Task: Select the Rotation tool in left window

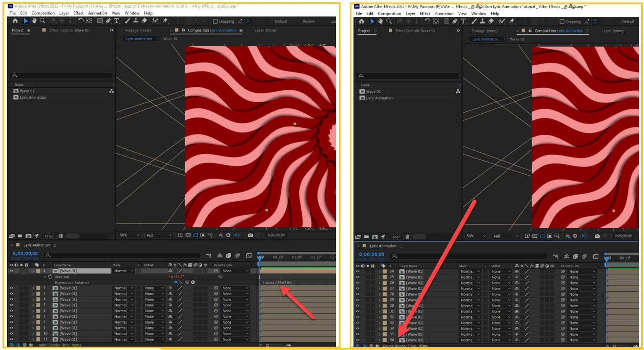Action: pyautogui.click(x=80, y=21)
